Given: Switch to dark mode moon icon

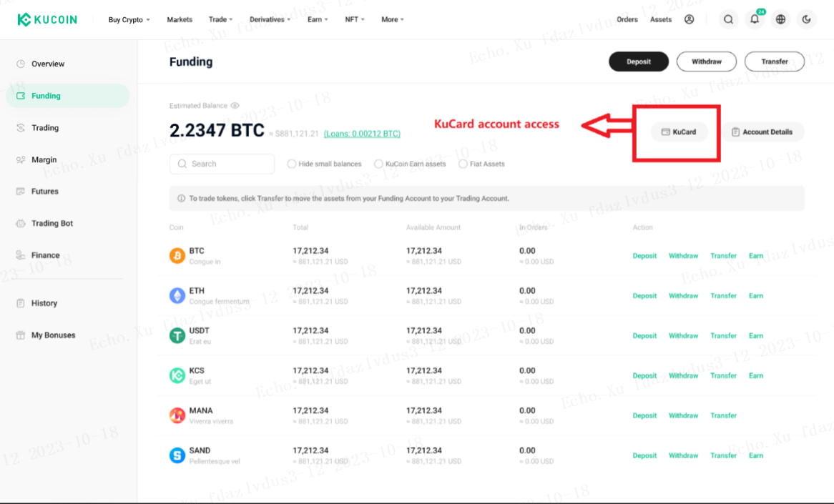Looking at the screenshot, I should coord(806,20).
